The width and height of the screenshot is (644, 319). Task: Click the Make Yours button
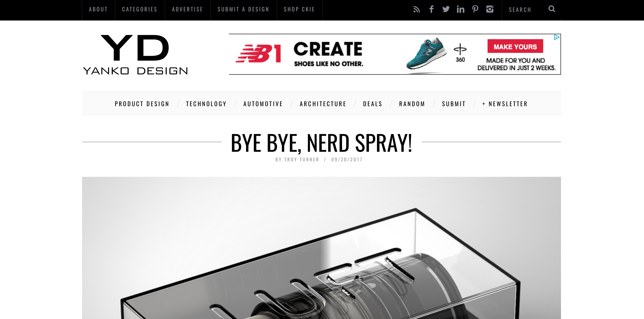click(515, 46)
